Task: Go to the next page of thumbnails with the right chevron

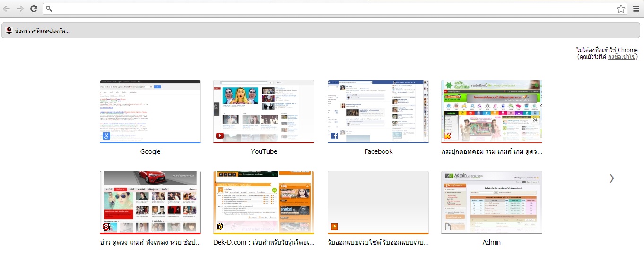Action: click(611, 178)
